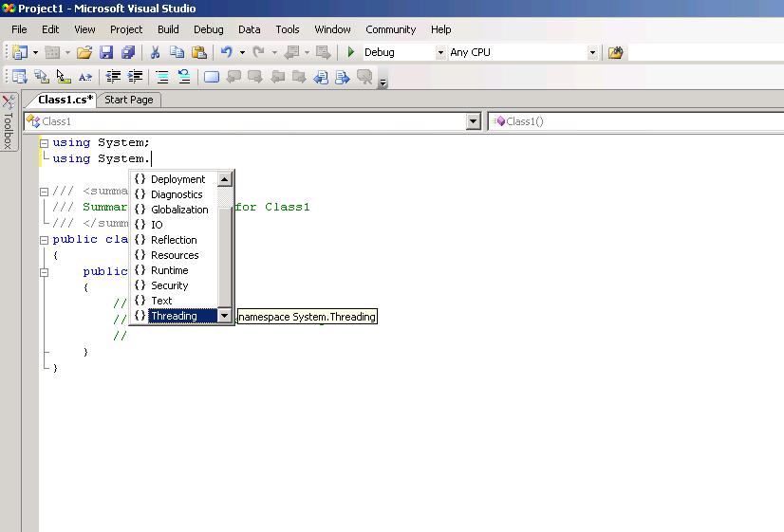Open the File menu

pyautogui.click(x=19, y=29)
